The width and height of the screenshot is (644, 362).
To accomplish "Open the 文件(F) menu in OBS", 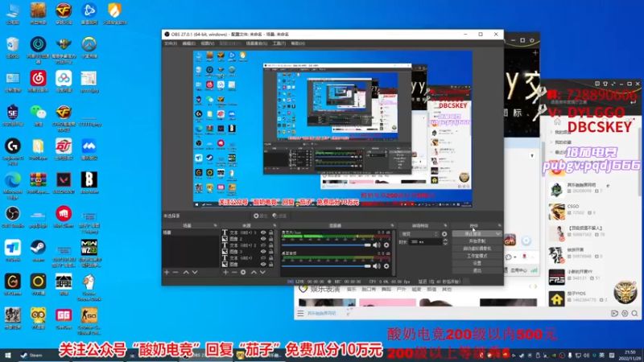I will [x=171, y=43].
